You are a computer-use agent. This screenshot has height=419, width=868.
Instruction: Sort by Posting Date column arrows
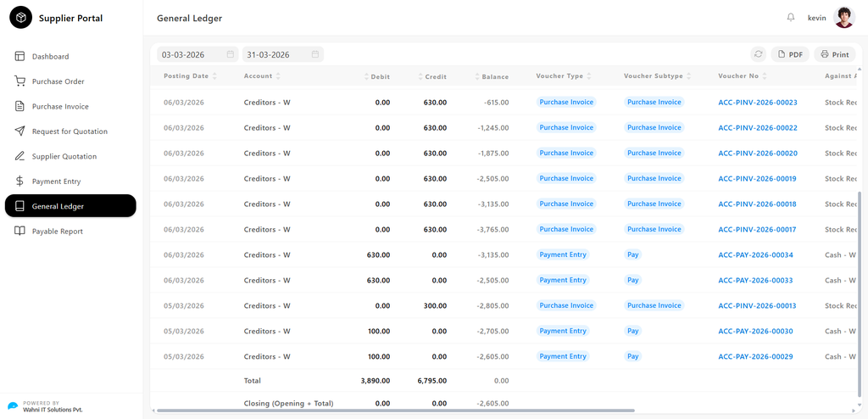pos(214,76)
